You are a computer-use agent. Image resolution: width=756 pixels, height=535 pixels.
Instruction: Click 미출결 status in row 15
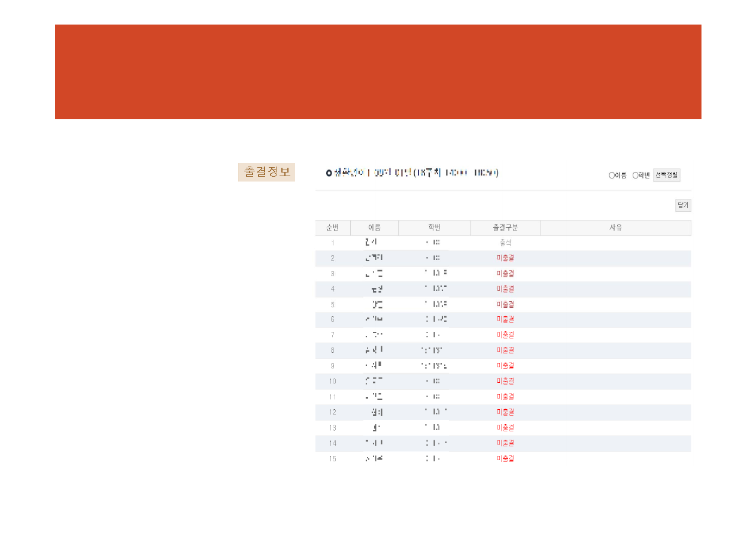pyautogui.click(x=505, y=459)
